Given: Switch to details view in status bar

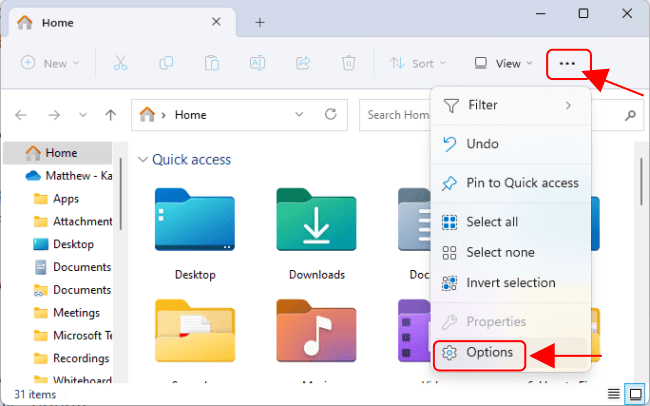Looking at the screenshot, I should tap(614, 393).
